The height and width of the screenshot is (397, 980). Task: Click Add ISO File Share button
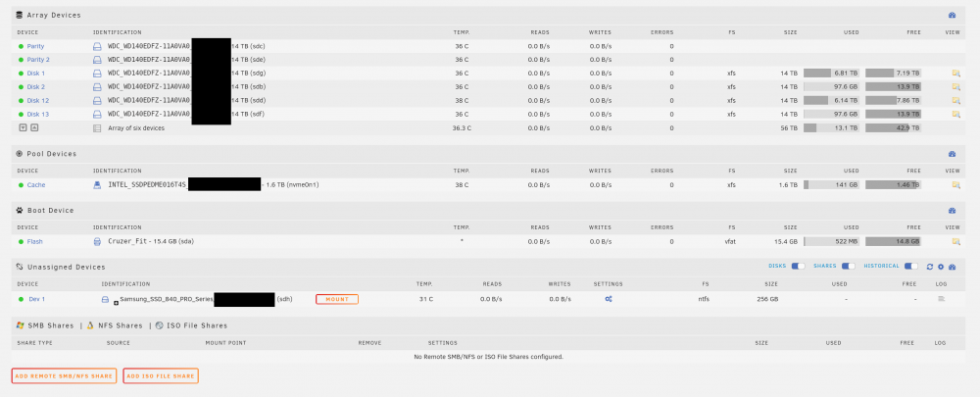point(161,375)
